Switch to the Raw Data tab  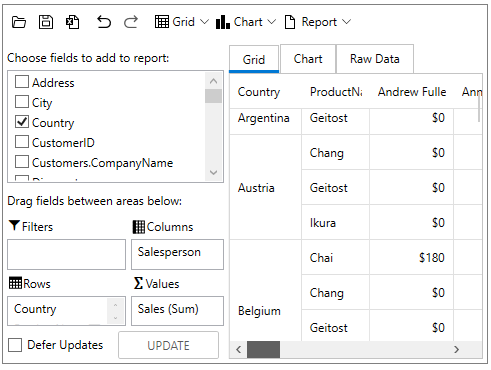375,59
